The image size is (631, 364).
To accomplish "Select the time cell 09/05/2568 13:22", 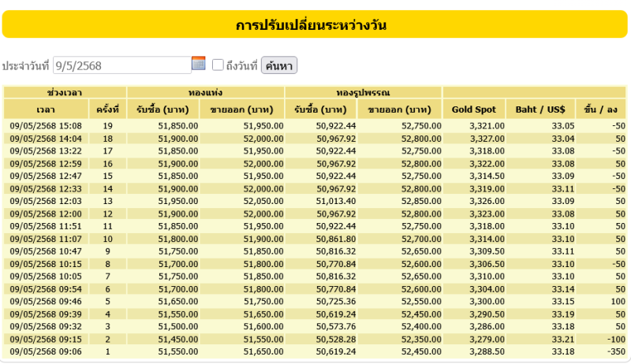I will pos(46,151).
